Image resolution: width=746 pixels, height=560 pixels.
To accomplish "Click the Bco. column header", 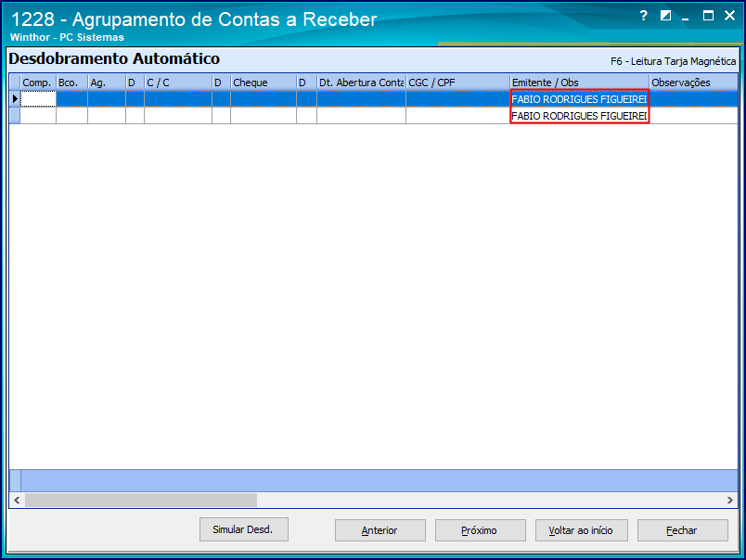I will tap(71, 83).
